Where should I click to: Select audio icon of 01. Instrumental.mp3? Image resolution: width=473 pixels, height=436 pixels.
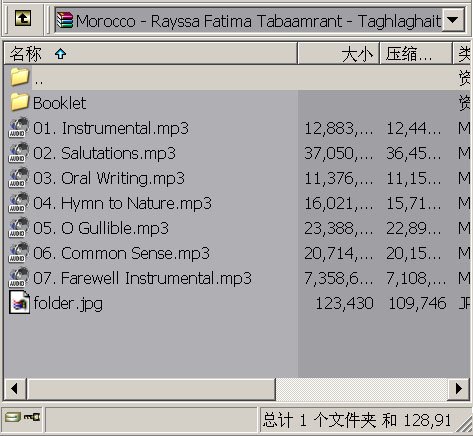click(x=19, y=127)
